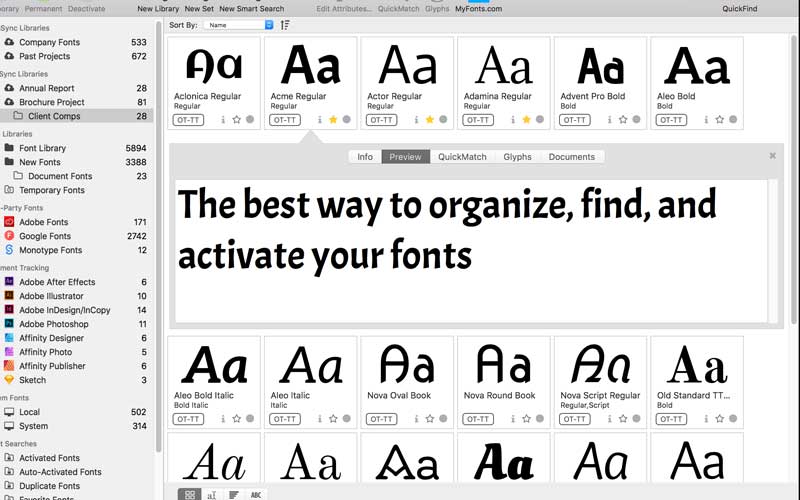This screenshot has height=500, width=800.
Task: Toggle favorite star on Adamina Regular
Action: [x=527, y=119]
